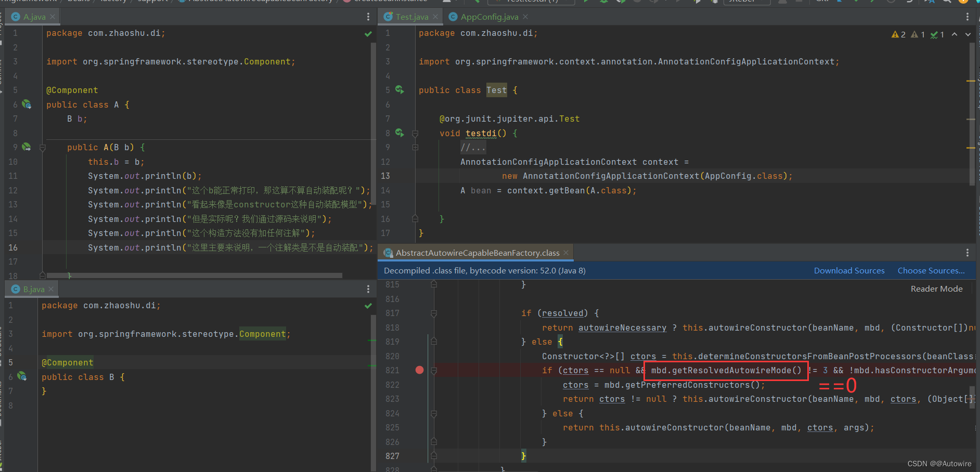
Task: Click the highlighted Test class name
Action: [497, 90]
